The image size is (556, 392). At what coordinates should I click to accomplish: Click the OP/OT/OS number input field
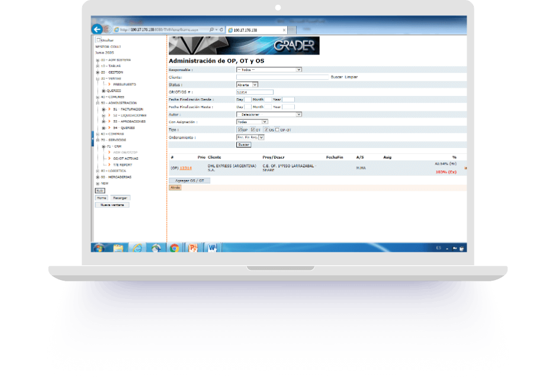[x=255, y=92]
